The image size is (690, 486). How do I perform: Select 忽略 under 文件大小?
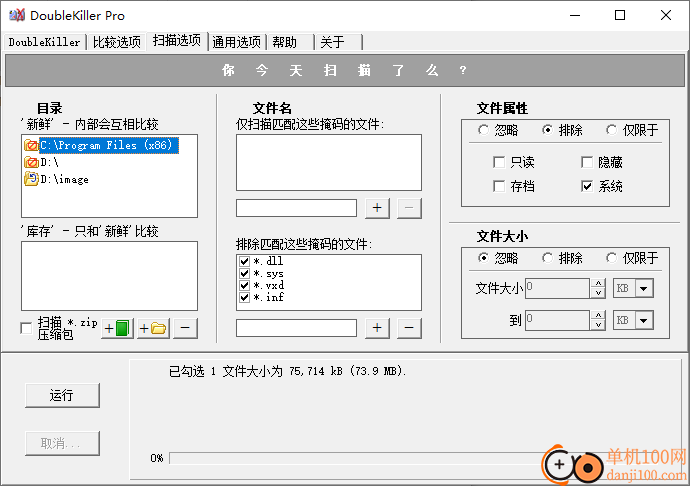pyautogui.click(x=483, y=258)
